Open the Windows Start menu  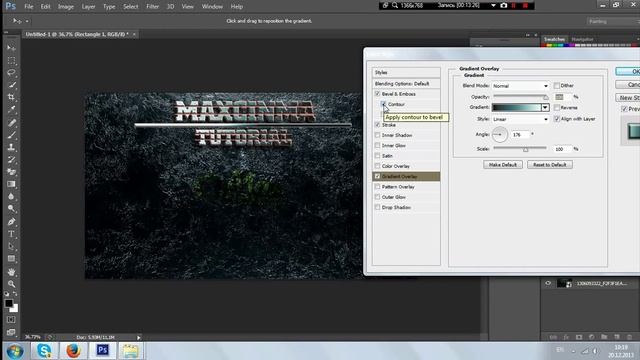click(15, 351)
